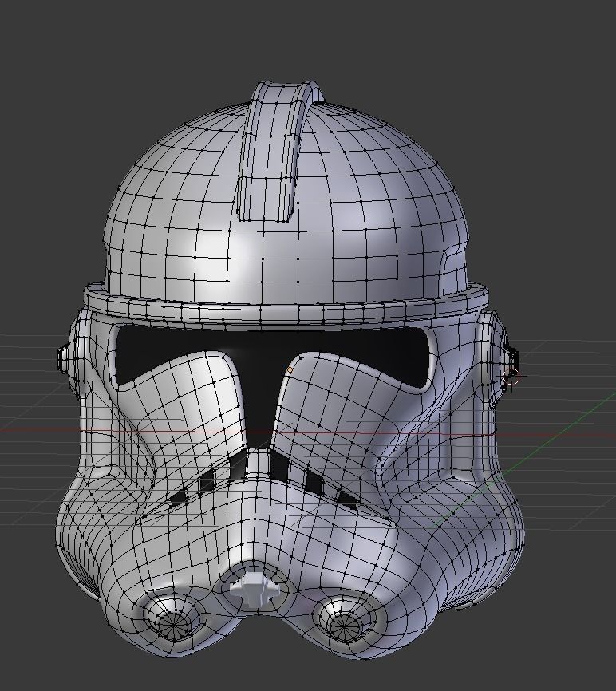
Task: Select the orange highlighted vertex on the visor edge
Action: pyautogui.click(x=290, y=369)
